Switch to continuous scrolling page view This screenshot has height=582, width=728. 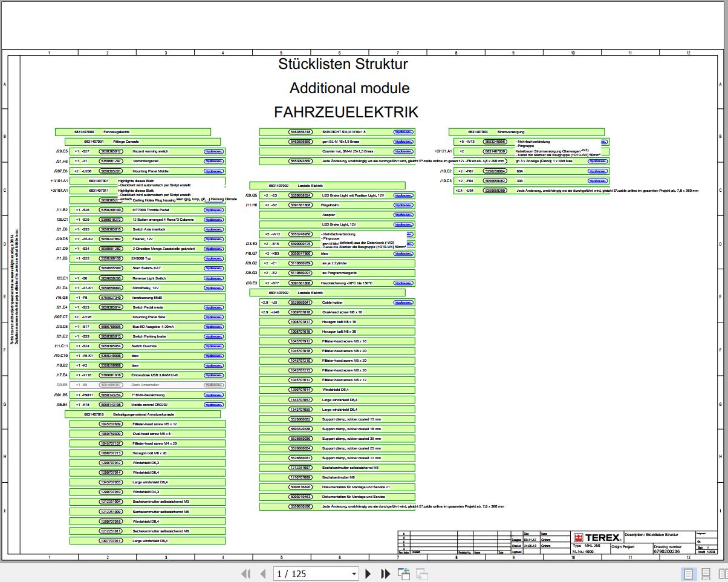coord(706,573)
